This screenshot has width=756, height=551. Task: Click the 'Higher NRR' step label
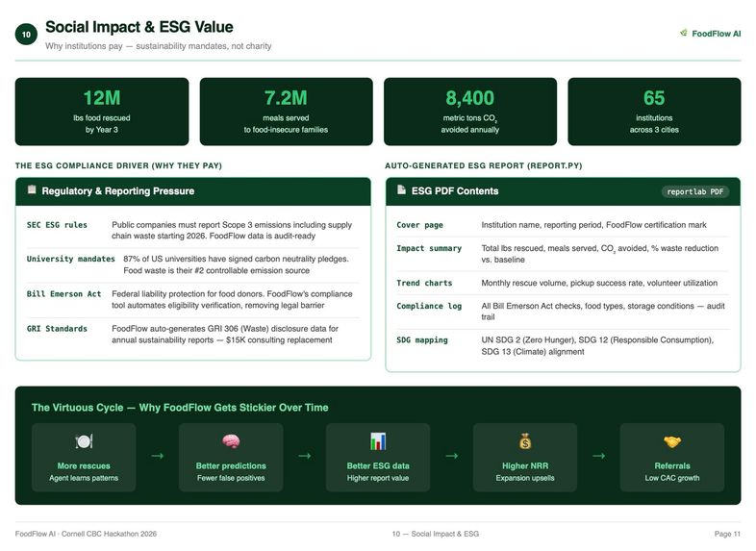(525, 465)
